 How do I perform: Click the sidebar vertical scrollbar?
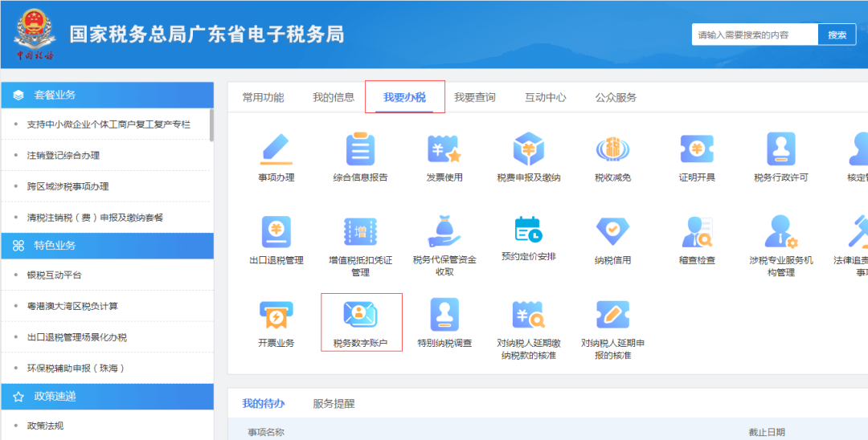tap(211, 125)
